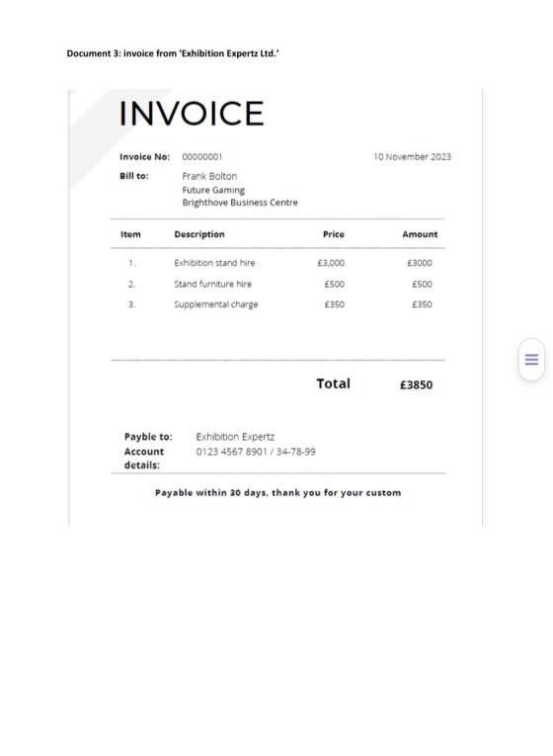Viewport: 553px width, 756px height.
Task: Click the date 10 November 2023
Action: [x=413, y=157]
